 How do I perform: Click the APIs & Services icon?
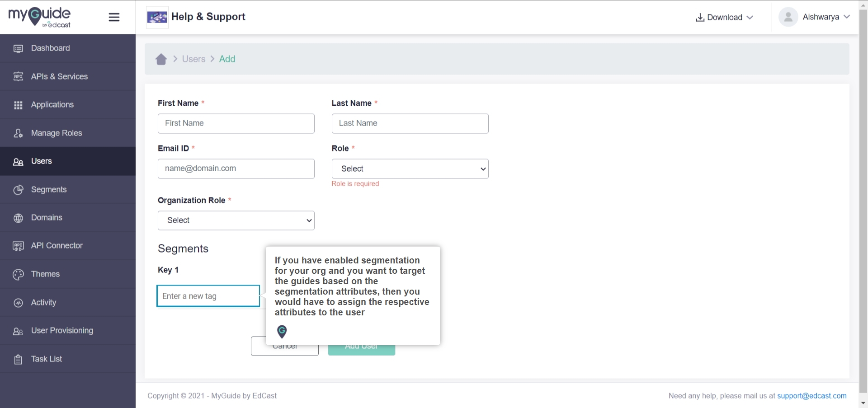tap(18, 76)
